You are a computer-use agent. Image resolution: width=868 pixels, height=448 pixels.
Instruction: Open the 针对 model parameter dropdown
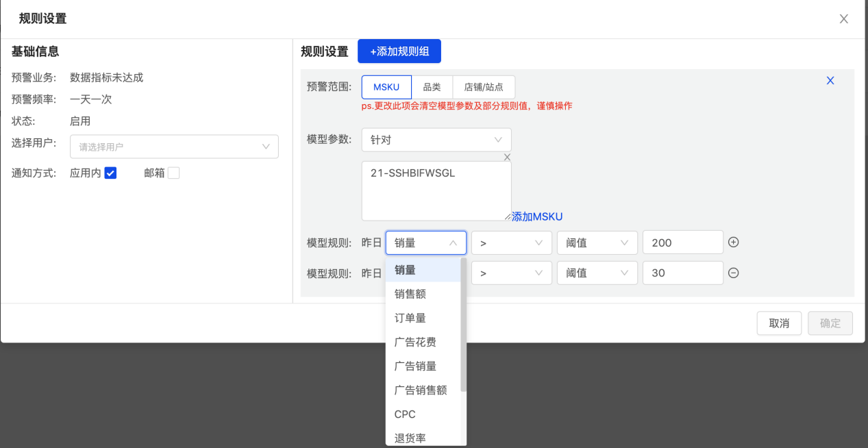436,139
